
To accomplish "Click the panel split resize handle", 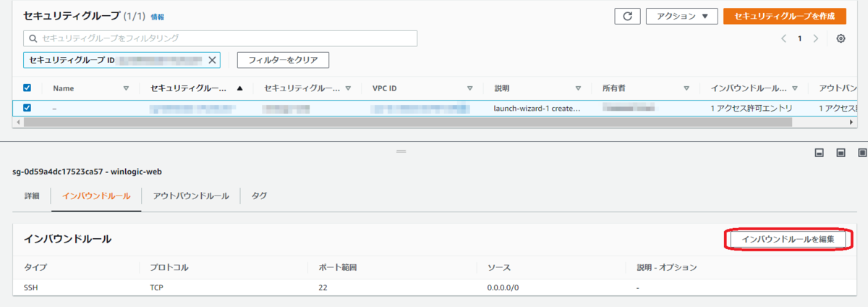I will (x=401, y=151).
